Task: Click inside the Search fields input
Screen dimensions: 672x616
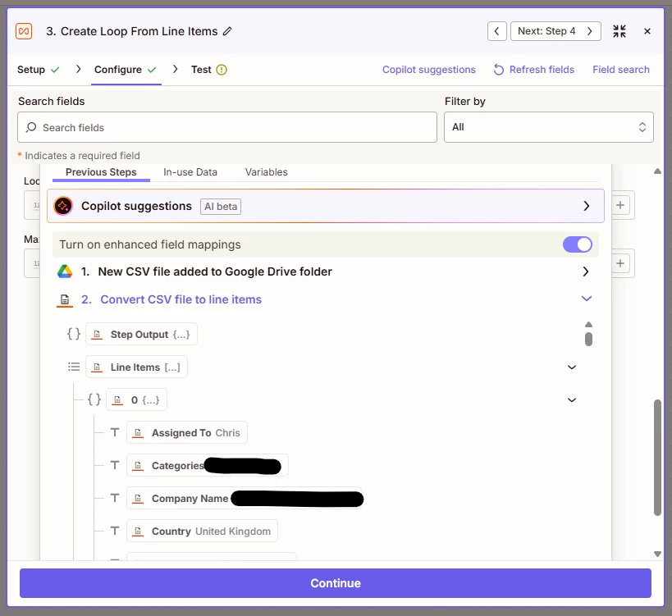Action: [x=227, y=127]
